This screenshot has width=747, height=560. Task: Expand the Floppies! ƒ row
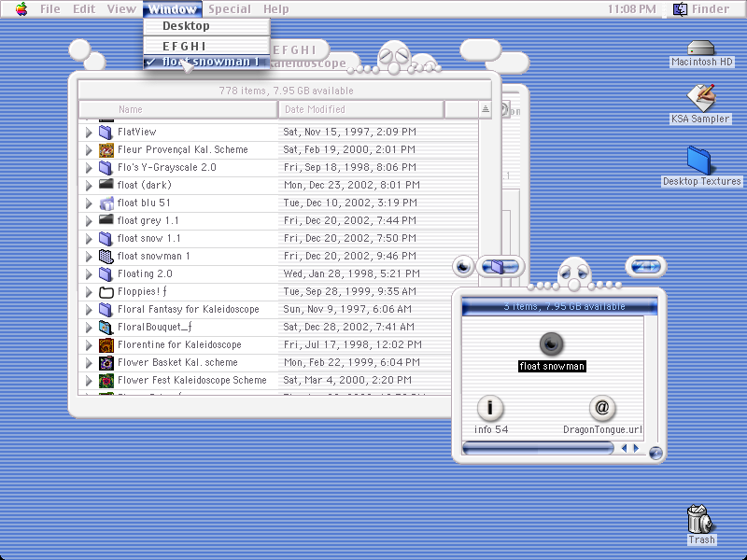[x=89, y=292]
